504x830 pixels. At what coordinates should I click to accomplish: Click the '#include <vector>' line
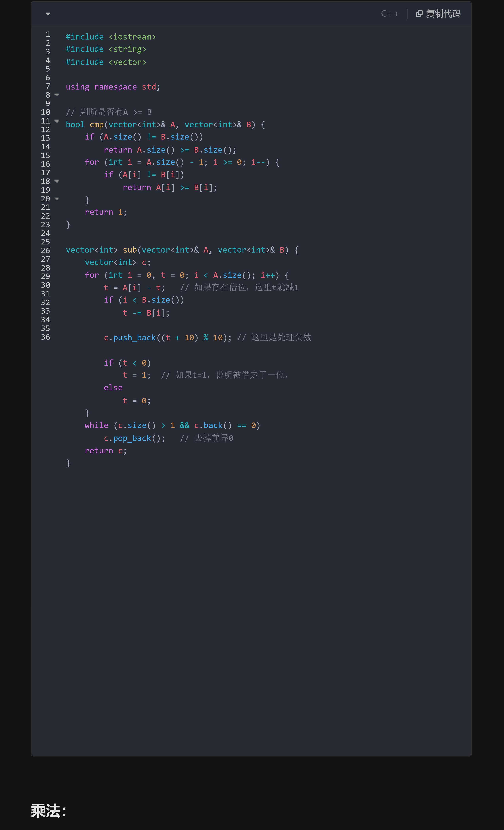click(106, 62)
